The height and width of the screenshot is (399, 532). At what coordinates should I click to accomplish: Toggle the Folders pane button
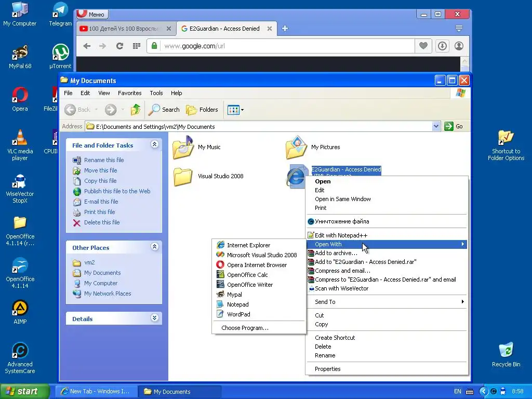pos(202,110)
